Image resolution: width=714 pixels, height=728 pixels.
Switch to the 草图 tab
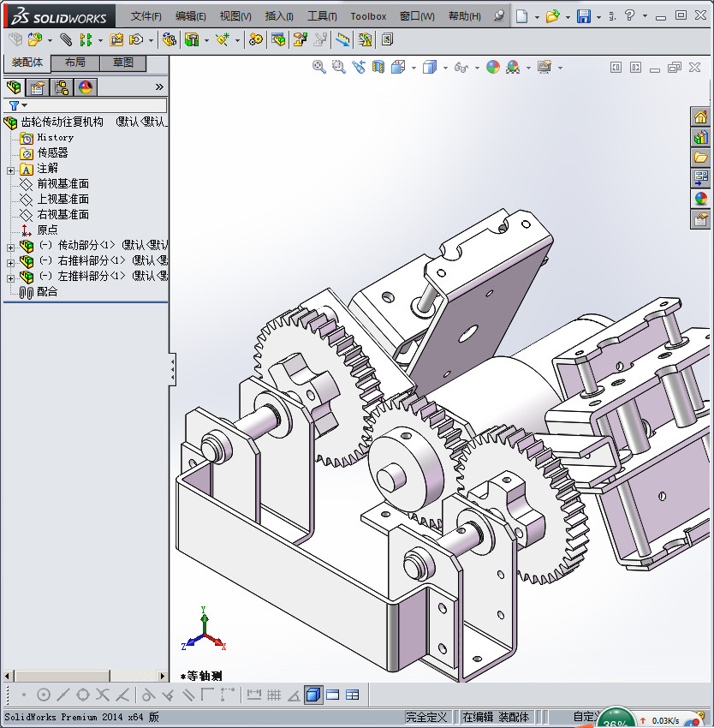[x=122, y=63]
